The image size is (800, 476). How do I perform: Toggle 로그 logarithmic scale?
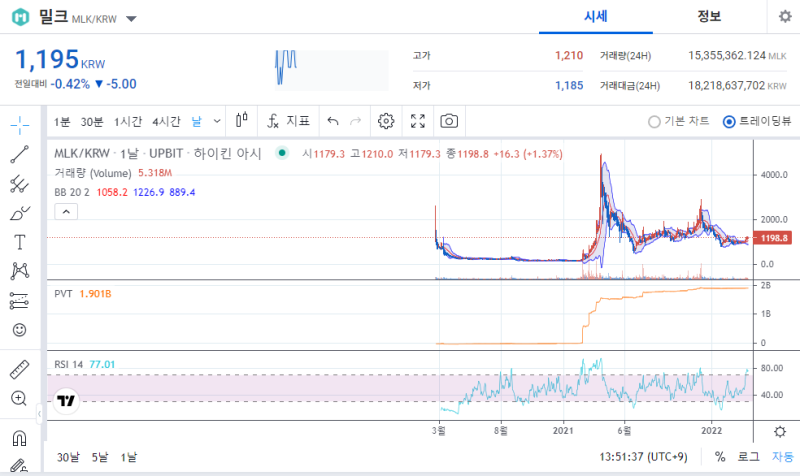tap(748, 457)
